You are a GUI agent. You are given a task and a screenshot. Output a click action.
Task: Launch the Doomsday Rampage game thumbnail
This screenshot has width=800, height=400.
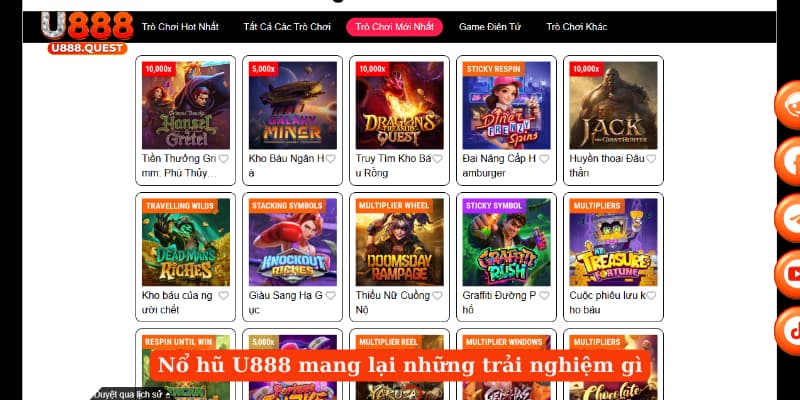(399, 242)
